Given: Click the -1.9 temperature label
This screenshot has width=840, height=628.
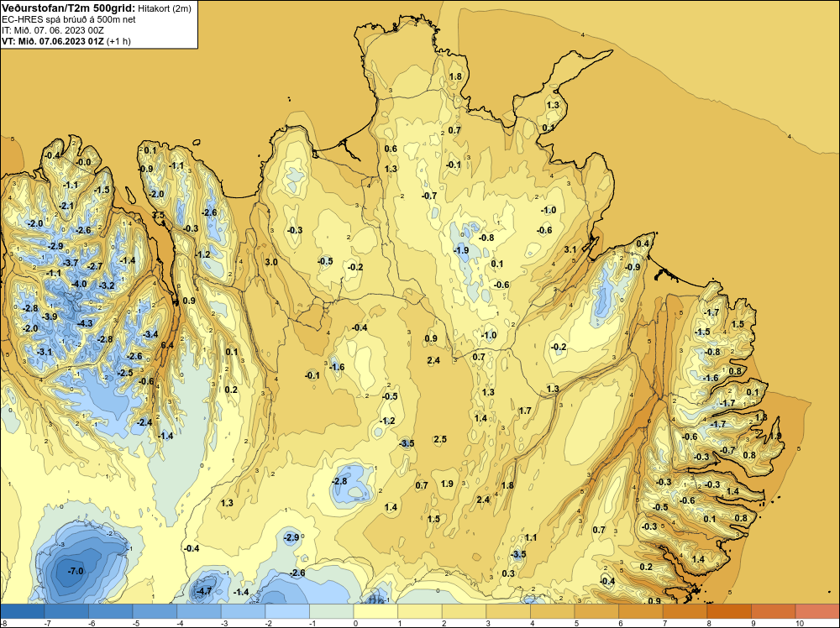Looking at the screenshot, I should click(x=461, y=250).
